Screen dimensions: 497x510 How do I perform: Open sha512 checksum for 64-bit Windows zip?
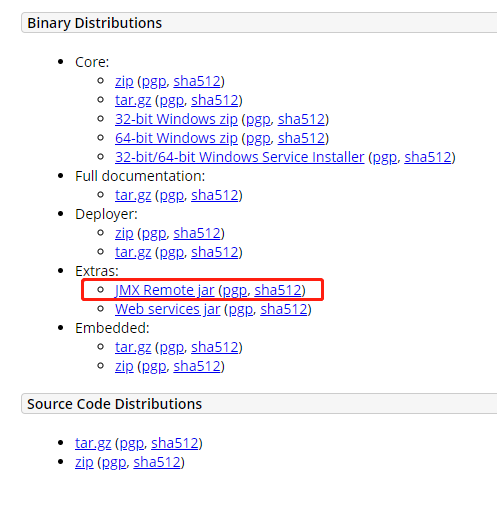(x=301, y=138)
